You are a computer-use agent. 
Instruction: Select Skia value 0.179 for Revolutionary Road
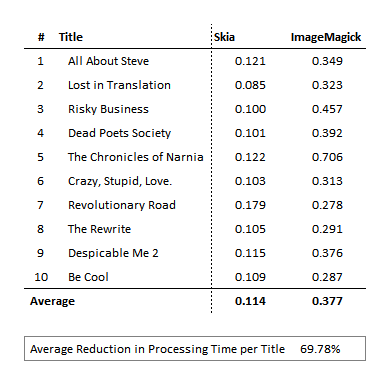(x=250, y=205)
